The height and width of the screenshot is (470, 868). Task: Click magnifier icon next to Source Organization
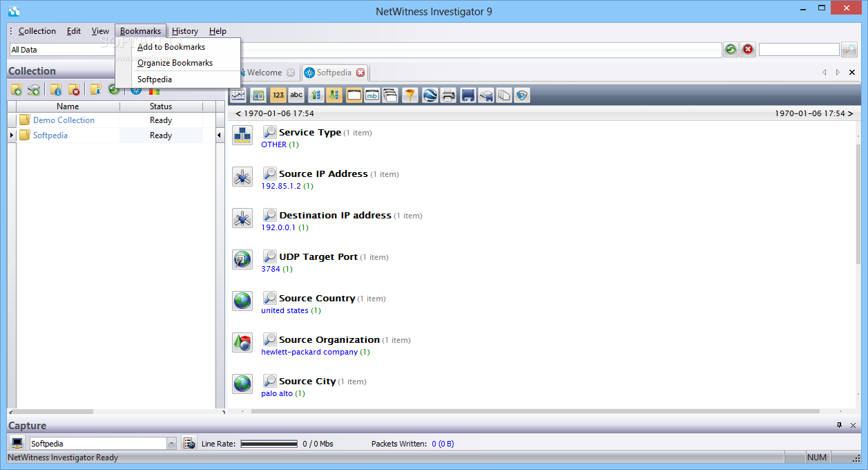point(270,339)
